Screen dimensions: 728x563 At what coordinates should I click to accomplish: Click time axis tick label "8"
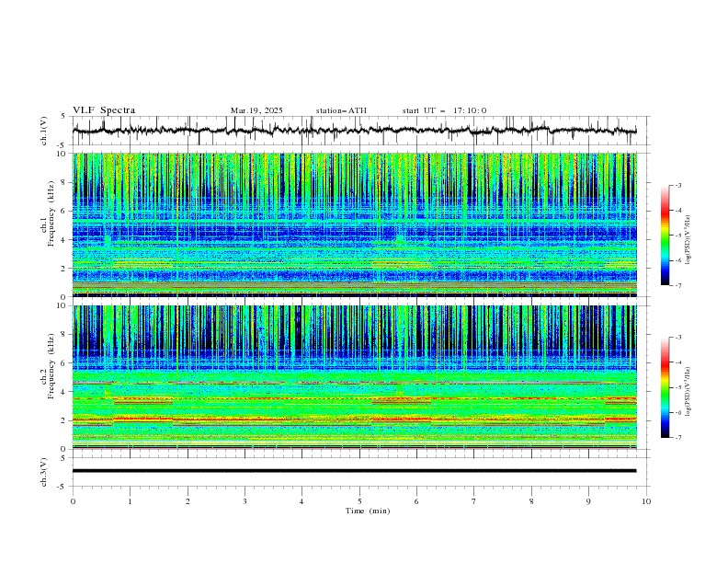pos(531,501)
